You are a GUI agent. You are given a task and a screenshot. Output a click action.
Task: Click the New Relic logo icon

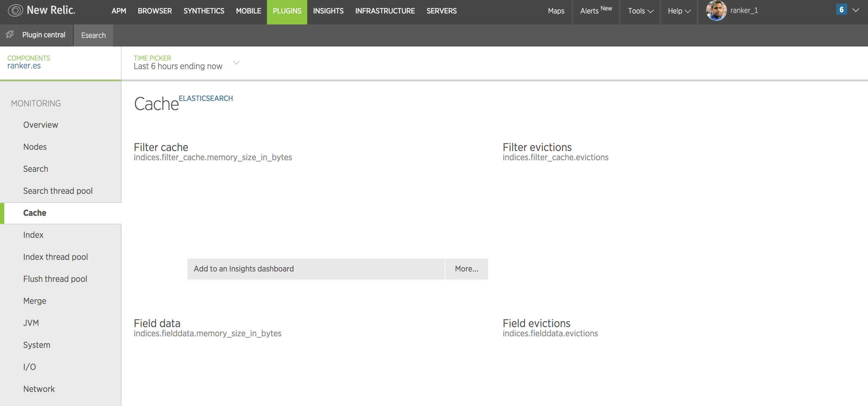click(x=16, y=10)
